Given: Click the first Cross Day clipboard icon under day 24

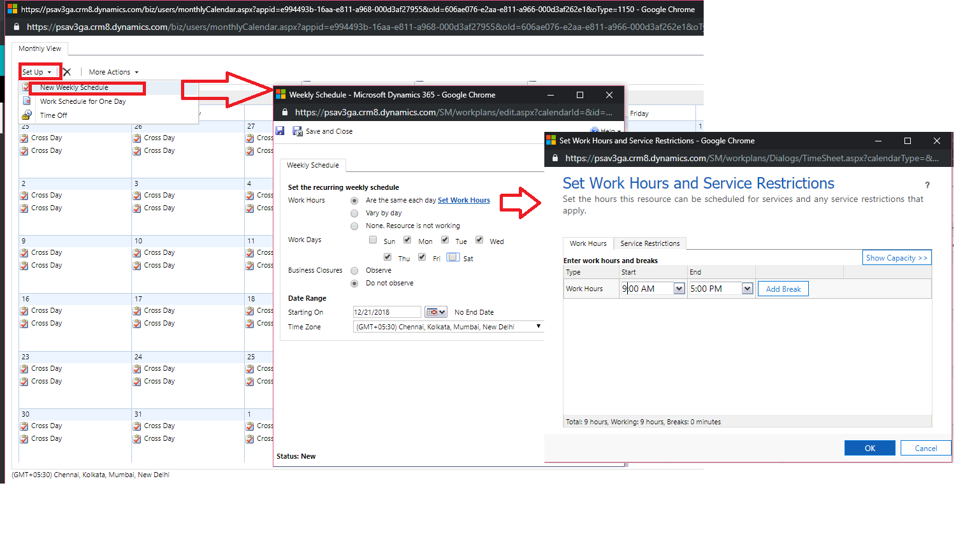Looking at the screenshot, I should pos(137,369).
